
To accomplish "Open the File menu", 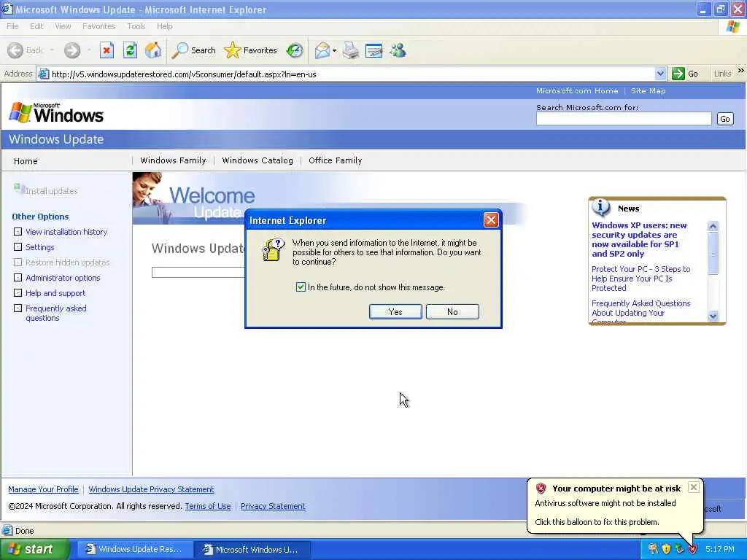I will pyautogui.click(x=12, y=26).
